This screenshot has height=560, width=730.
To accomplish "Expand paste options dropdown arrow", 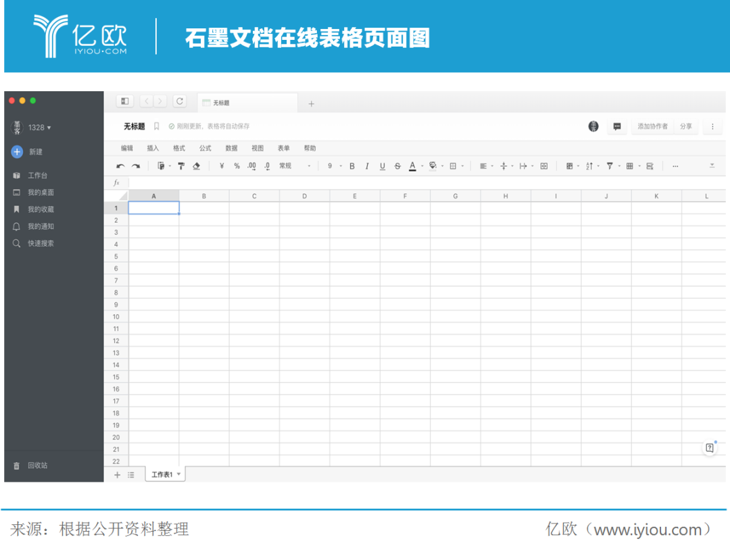I will click(170, 166).
